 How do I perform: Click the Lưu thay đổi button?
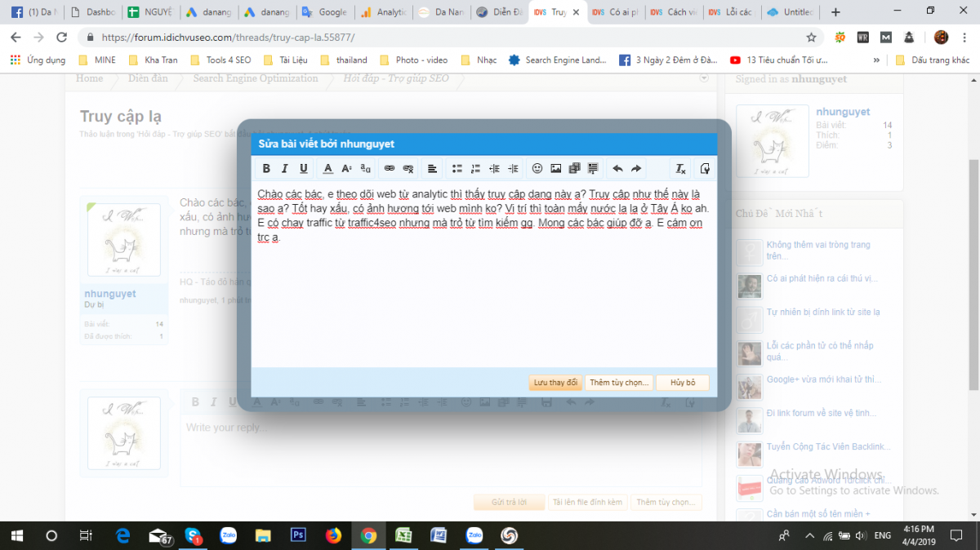[x=555, y=383]
